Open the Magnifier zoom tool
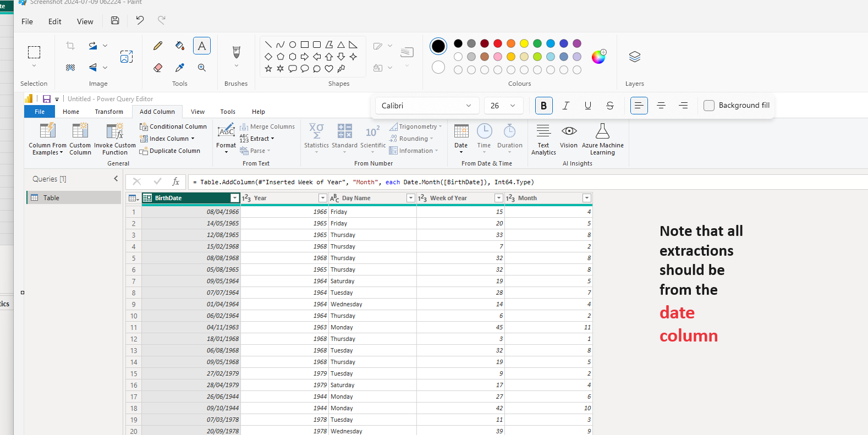 [x=202, y=68]
